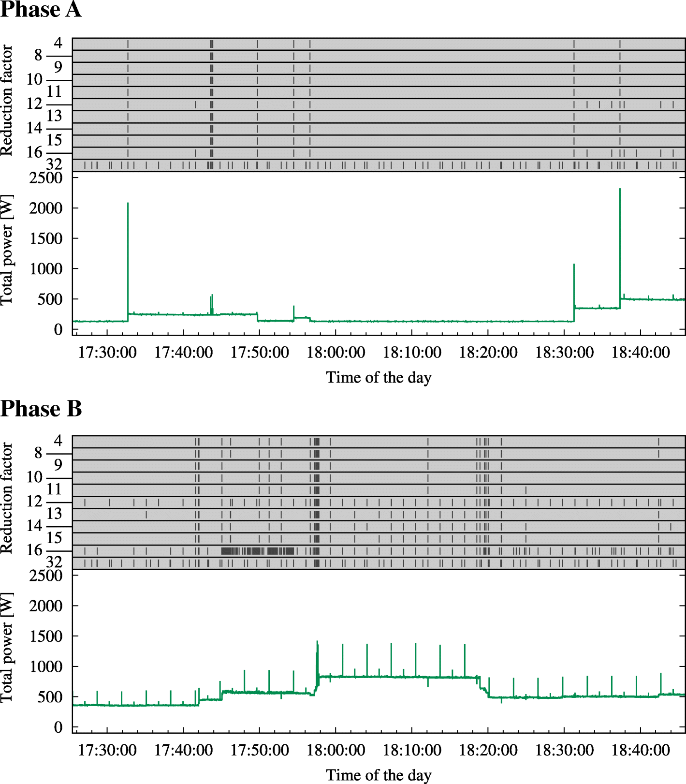This screenshot has width=686, height=784.
Task: Select reduction factor label 13 in Phase A
Action: (54, 116)
